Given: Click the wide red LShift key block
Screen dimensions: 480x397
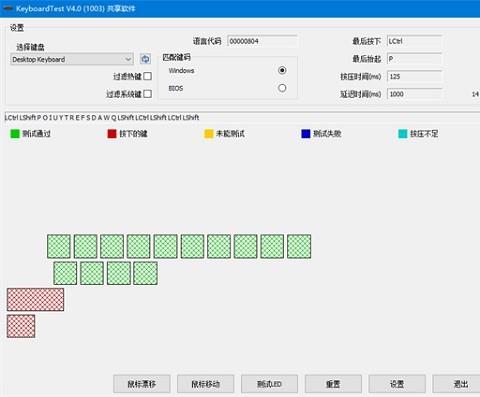Looking at the screenshot, I should tap(35, 300).
